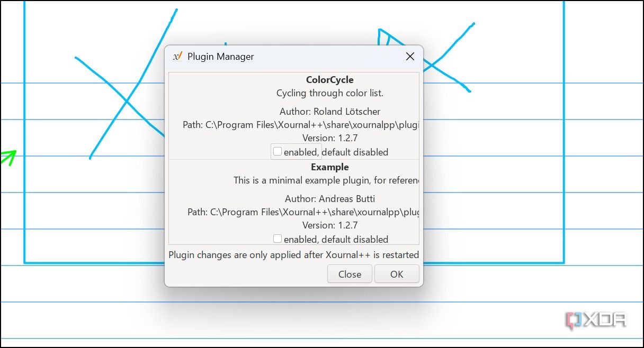Click the ColorCycle 'Version: 1.2.7' line
The height and width of the screenshot is (348, 644).
[x=329, y=138]
